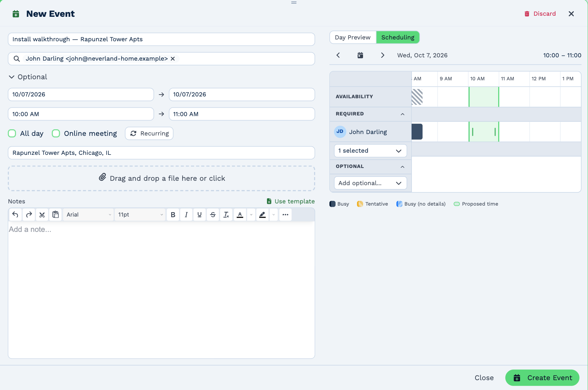Viewport: 588px width, 390px height.
Task: Open the font family Arial dropdown
Action: tap(88, 215)
